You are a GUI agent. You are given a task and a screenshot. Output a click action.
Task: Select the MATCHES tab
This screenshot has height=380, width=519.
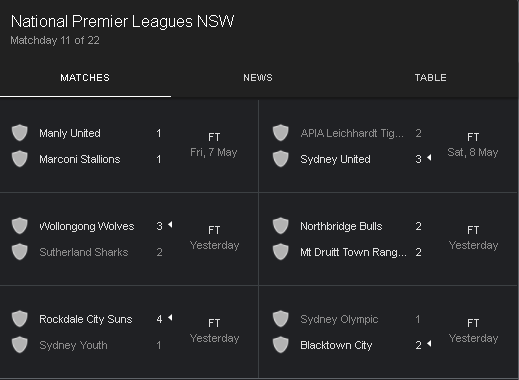pyautogui.click(x=85, y=78)
